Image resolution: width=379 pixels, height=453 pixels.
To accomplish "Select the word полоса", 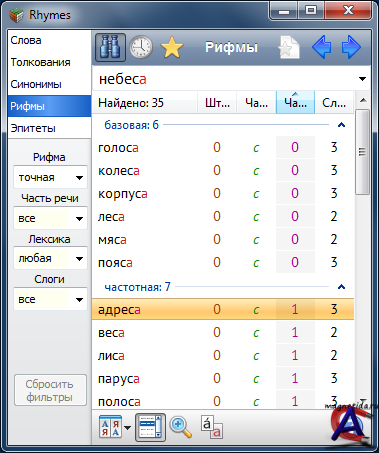I will (x=223, y=401).
